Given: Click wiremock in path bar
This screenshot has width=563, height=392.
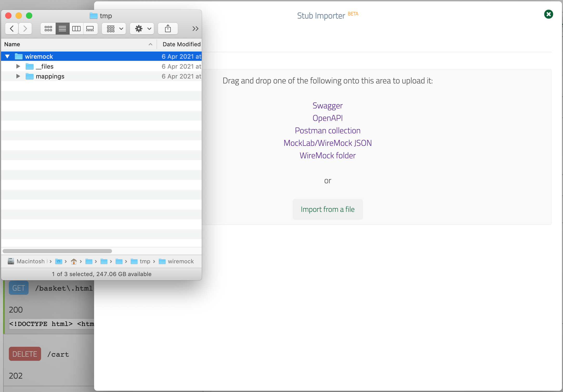Looking at the screenshot, I should click(176, 261).
